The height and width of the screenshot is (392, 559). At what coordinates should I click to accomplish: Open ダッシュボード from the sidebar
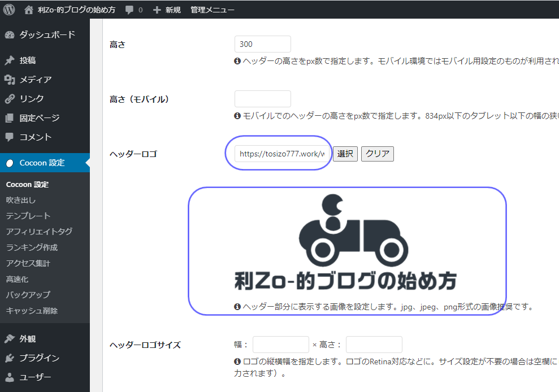[46, 34]
